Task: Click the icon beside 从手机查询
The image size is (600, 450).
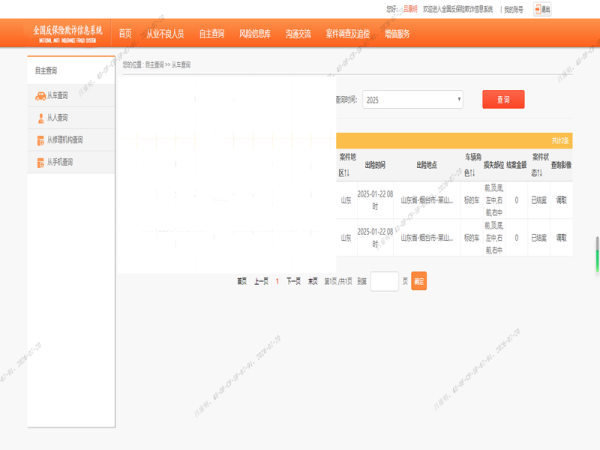Action: pyautogui.click(x=41, y=163)
